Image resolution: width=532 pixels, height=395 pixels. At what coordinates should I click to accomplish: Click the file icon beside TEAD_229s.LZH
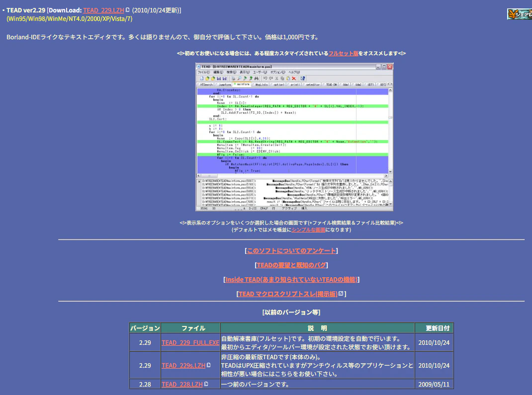click(x=209, y=365)
